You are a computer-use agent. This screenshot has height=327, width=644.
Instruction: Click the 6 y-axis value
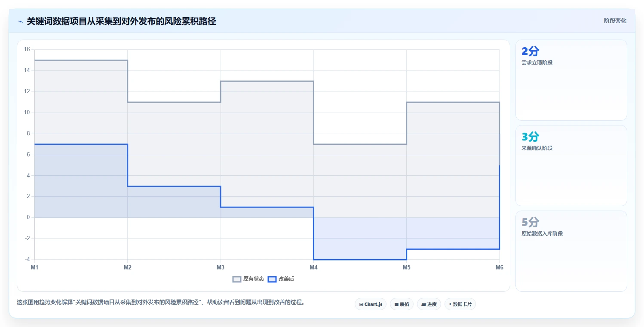(x=28, y=154)
